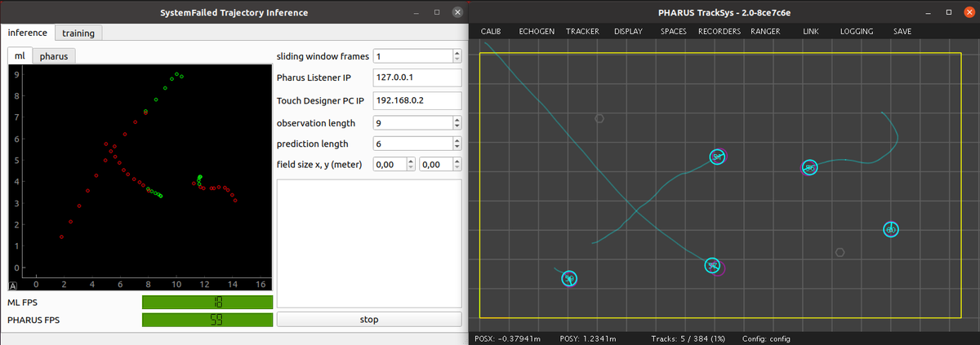Viewport: 980px width, 345px height.
Task: Open the ECHOGEN menu
Action: tap(537, 31)
